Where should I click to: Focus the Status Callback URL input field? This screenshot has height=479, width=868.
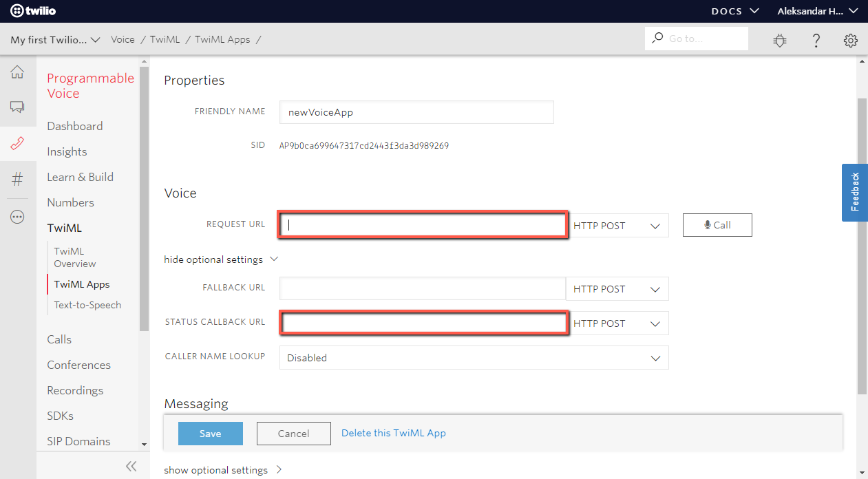pyautogui.click(x=423, y=323)
